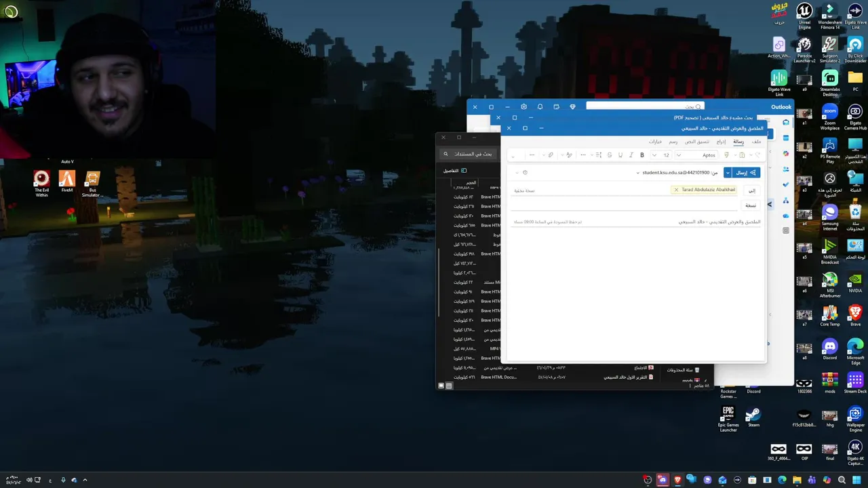Open the Core Temp desktop shortcut
The height and width of the screenshot is (488, 868).
click(x=829, y=315)
